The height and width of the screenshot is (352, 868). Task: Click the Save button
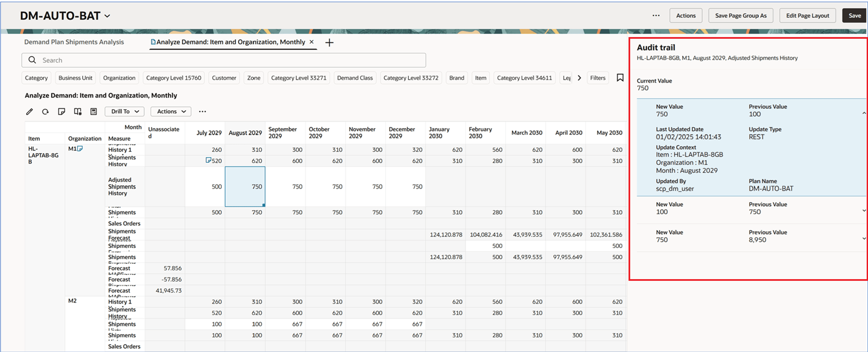click(x=854, y=16)
